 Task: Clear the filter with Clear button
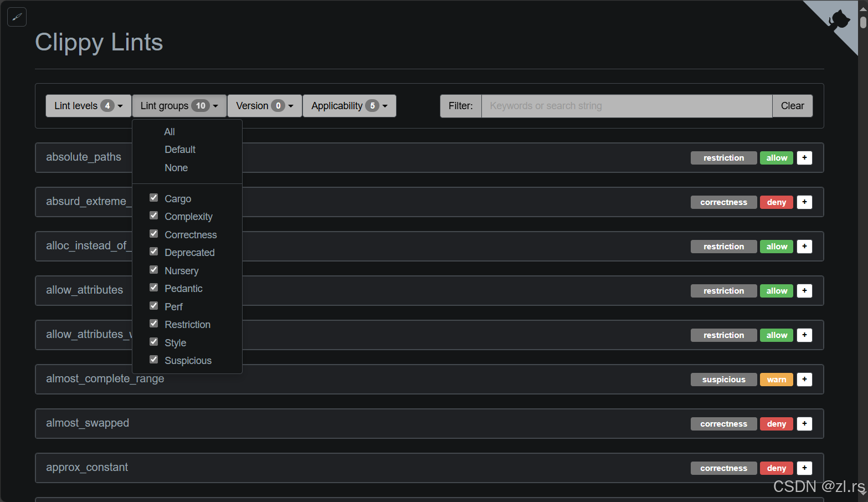coord(792,106)
